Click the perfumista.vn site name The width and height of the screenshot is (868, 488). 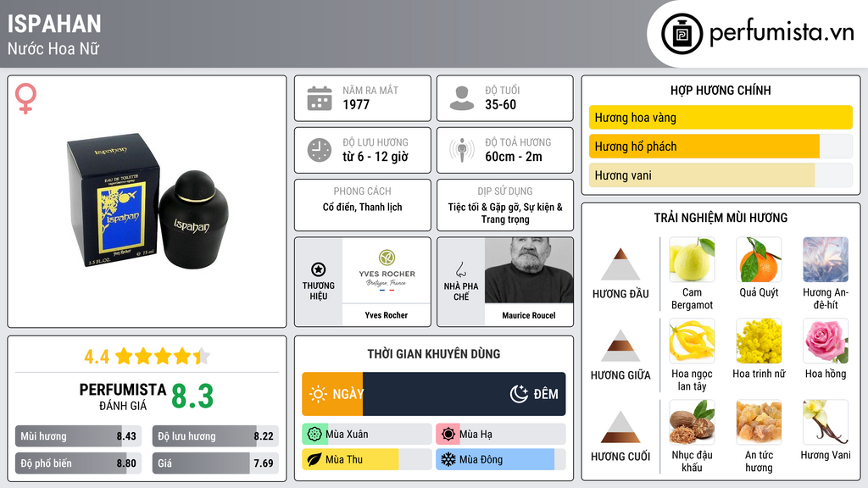tap(782, 33)
